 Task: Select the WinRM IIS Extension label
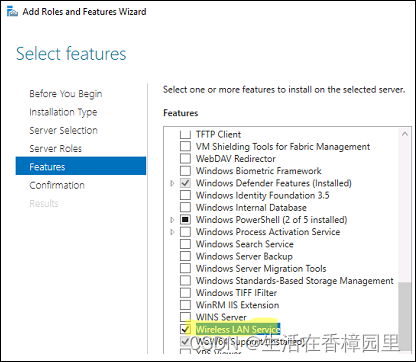pyautogui.click(x=238, y=305)
